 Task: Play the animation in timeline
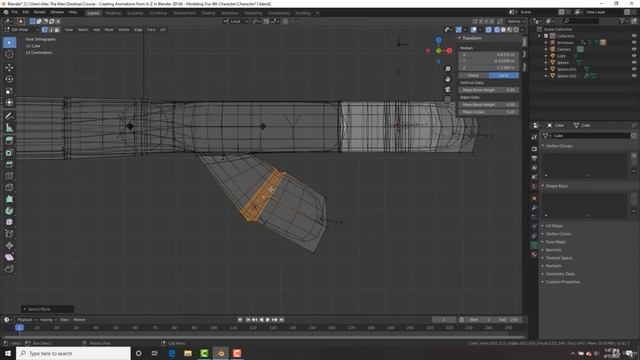pos(268,320)
